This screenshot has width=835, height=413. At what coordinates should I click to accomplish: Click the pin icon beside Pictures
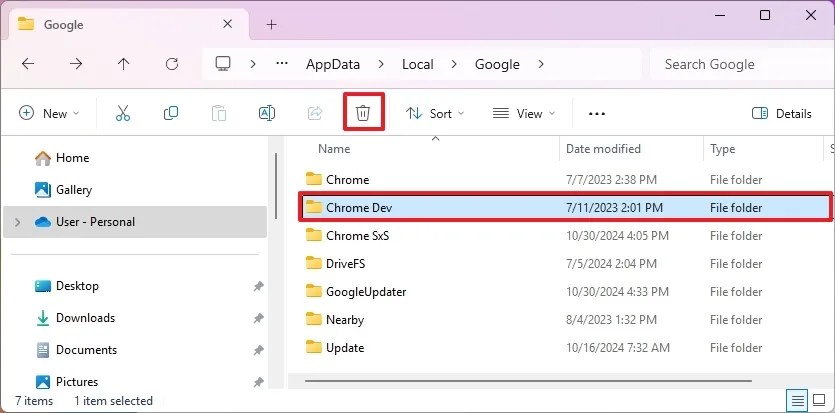258,382
